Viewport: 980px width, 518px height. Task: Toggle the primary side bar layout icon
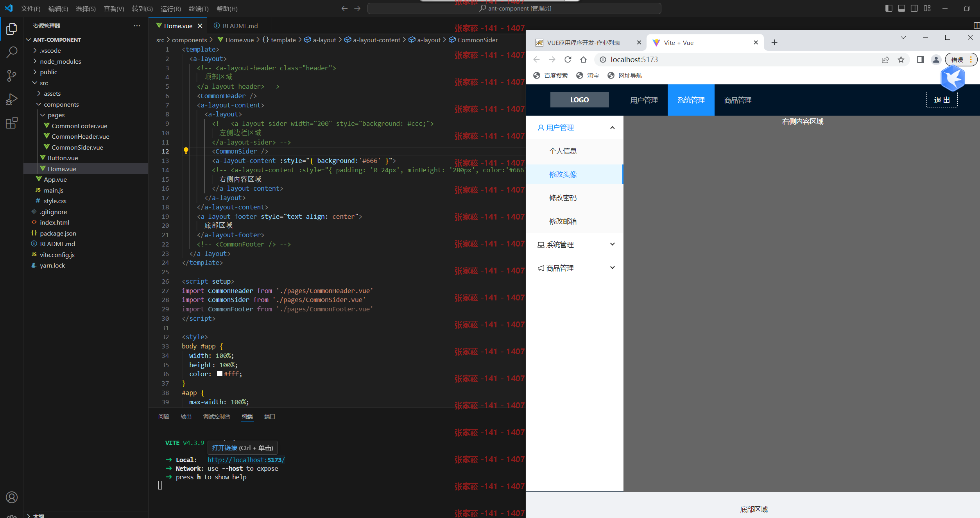889,8
